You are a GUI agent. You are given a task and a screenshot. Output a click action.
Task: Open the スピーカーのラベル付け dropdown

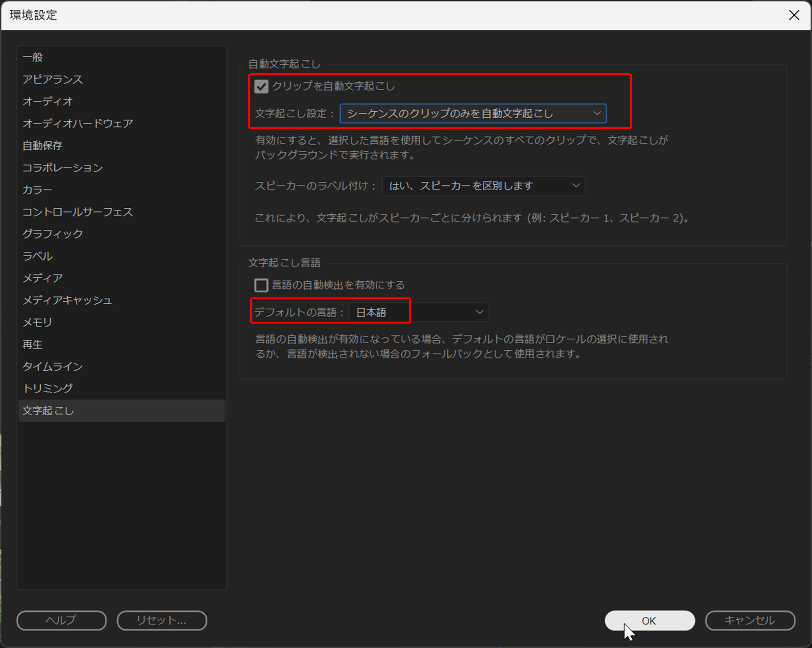pyautogui.click(x=483, y=186)
